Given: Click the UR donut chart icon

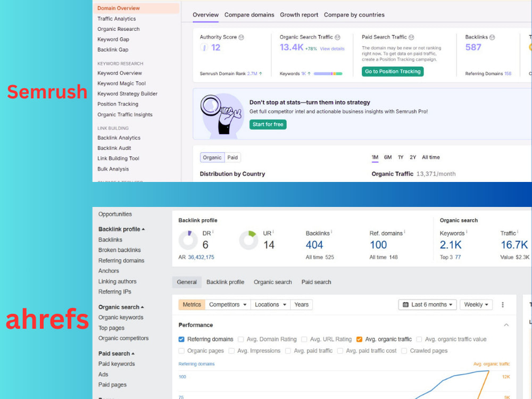Looking at the screenshot, I should pos(248,240).
